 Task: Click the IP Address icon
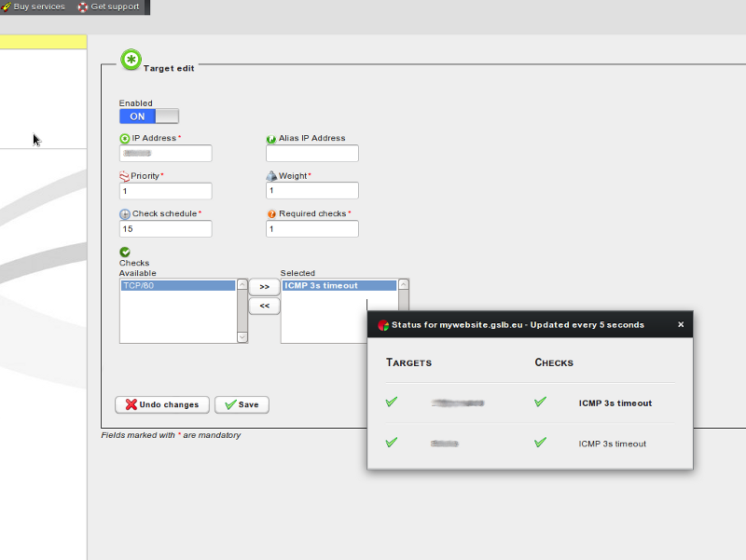125,138
